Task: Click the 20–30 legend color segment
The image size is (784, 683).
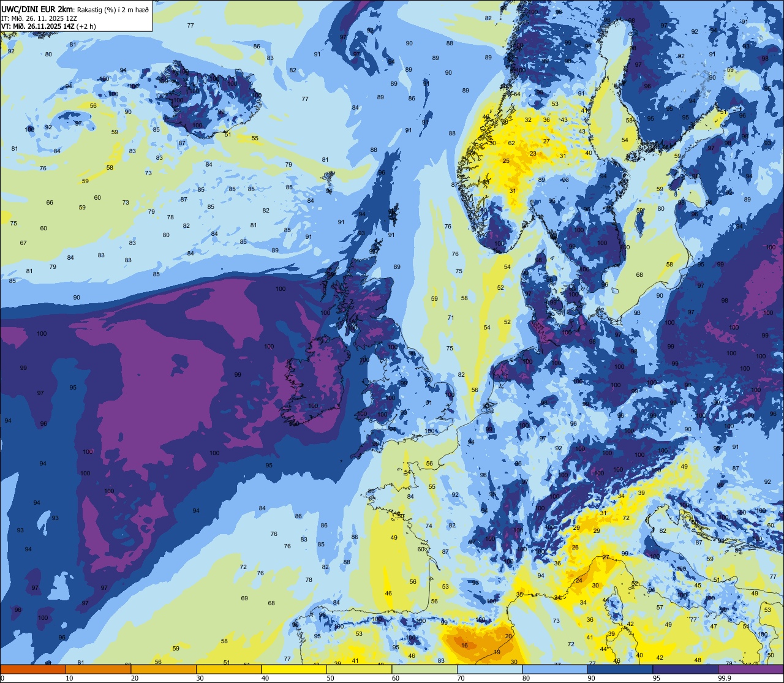Action: (164, 669)
